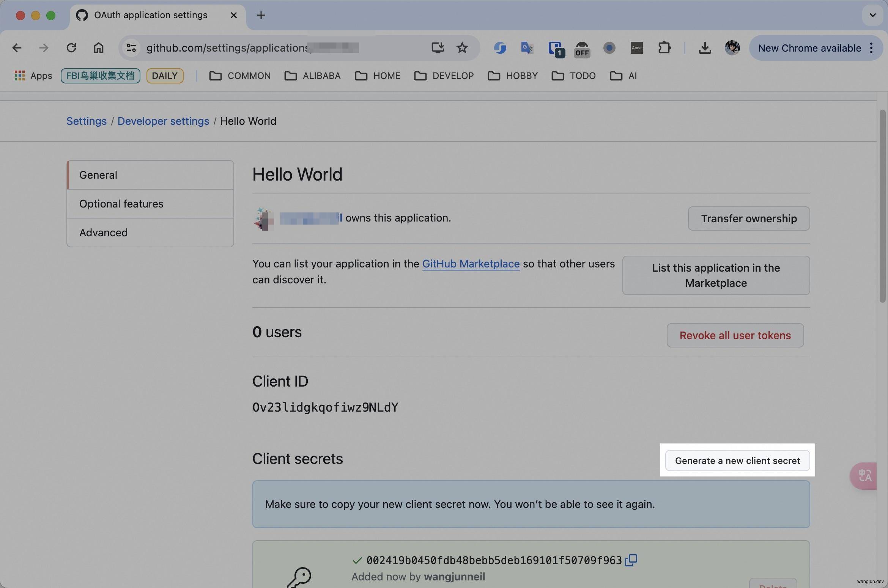Copy the client secret using copy icon

click(x=631, y=560)
